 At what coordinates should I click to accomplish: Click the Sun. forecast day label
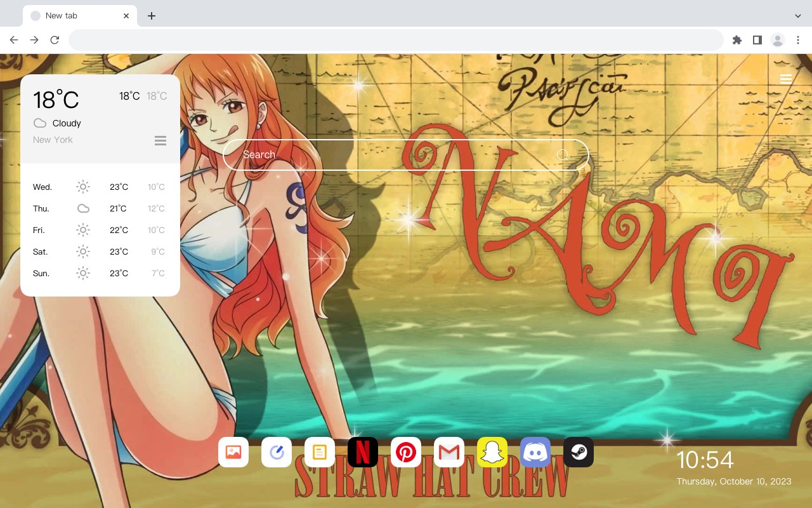(41, 273)
